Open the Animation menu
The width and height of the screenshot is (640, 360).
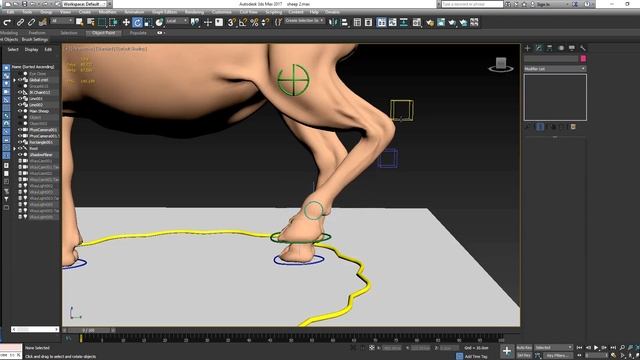point(134,12)
